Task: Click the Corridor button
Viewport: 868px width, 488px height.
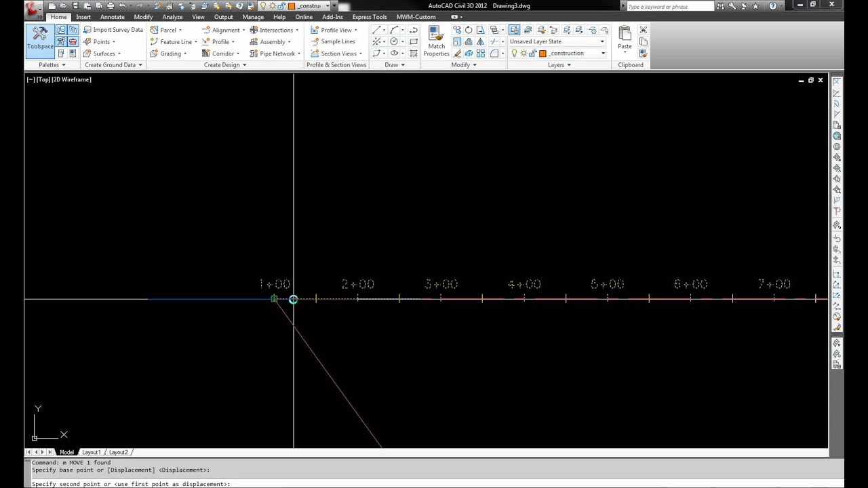Action: [220, 53]
